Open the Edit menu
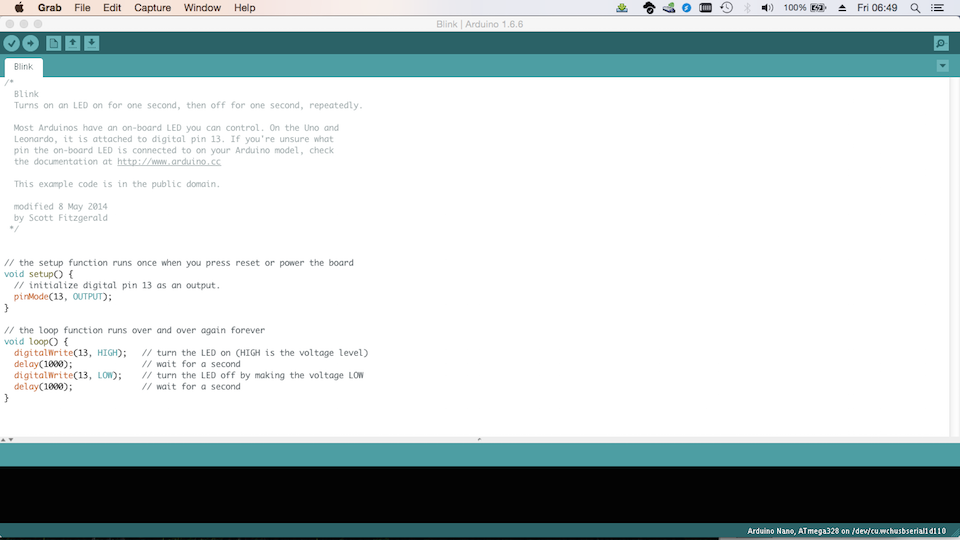 tap(112, 8)
